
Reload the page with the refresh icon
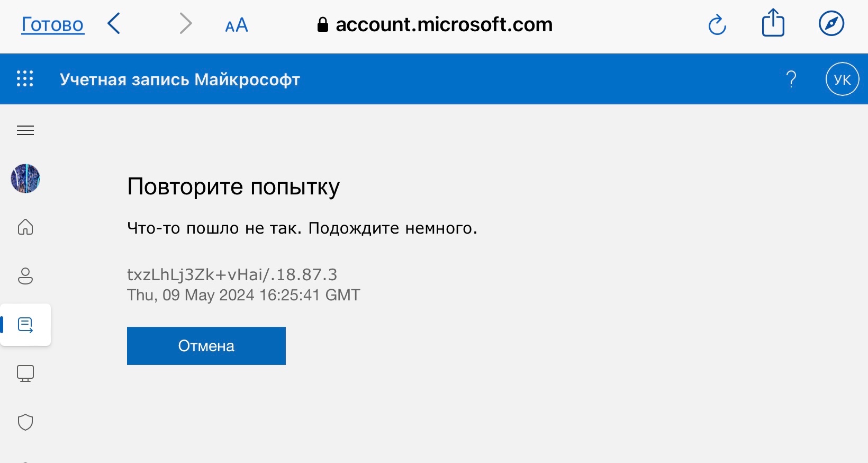tap(717, 24)
